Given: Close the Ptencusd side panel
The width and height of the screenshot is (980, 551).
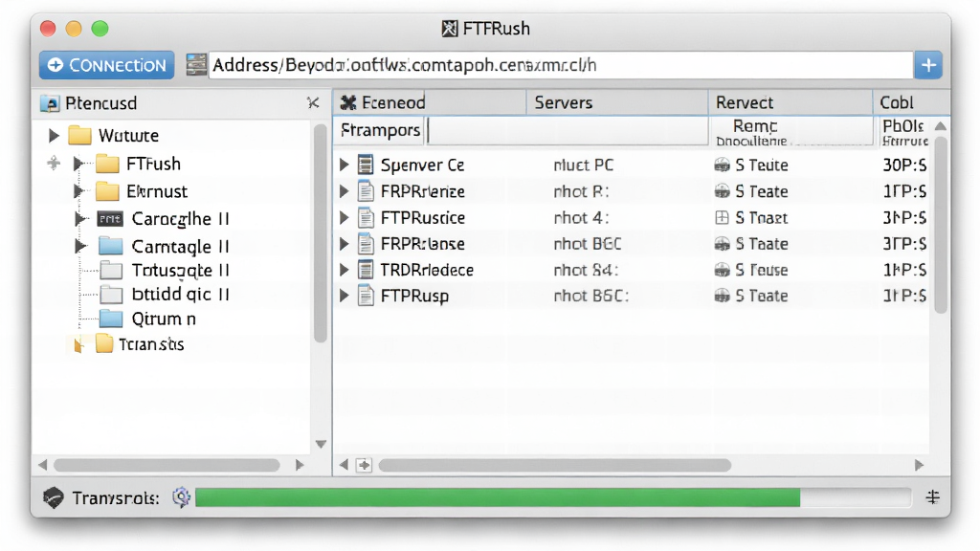Looking at the screenshot, I should pyautogui.click(x=313, y=103).
